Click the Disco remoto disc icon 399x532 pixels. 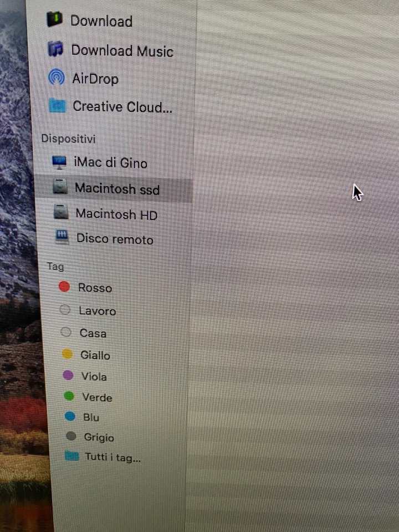pyautogui.click(x=63, y=237)
